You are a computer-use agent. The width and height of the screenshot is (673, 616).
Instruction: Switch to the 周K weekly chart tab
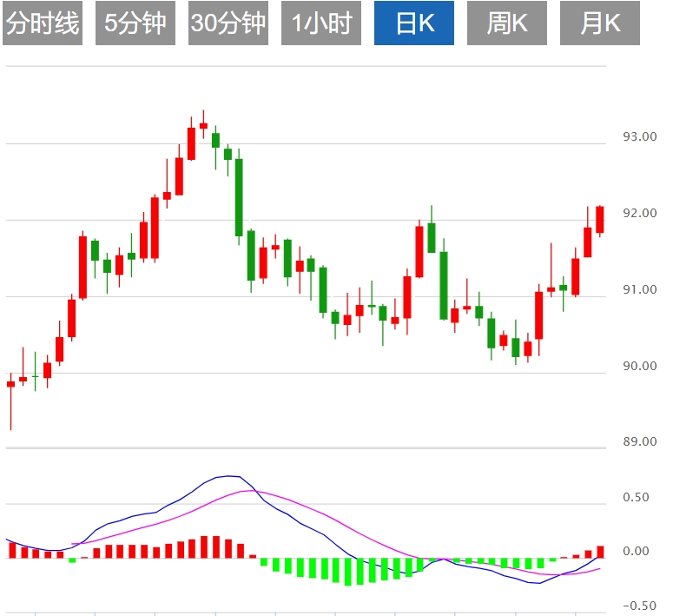coord(507,23)
